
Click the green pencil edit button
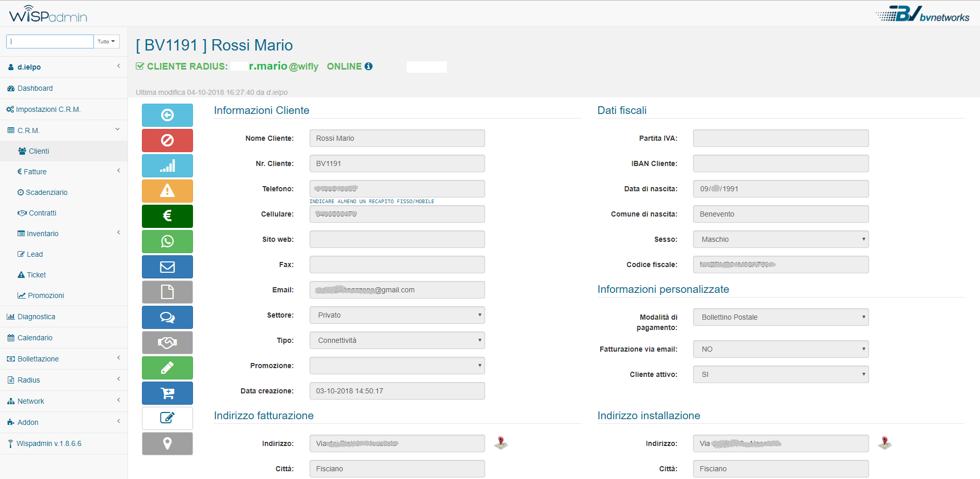click(x=167, y=368)
